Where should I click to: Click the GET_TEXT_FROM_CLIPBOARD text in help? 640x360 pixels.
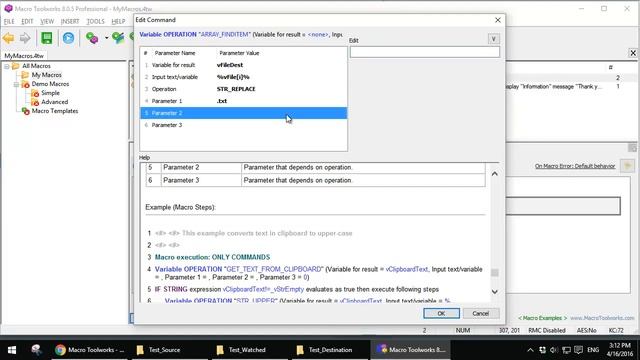click(x=273, y=269)
